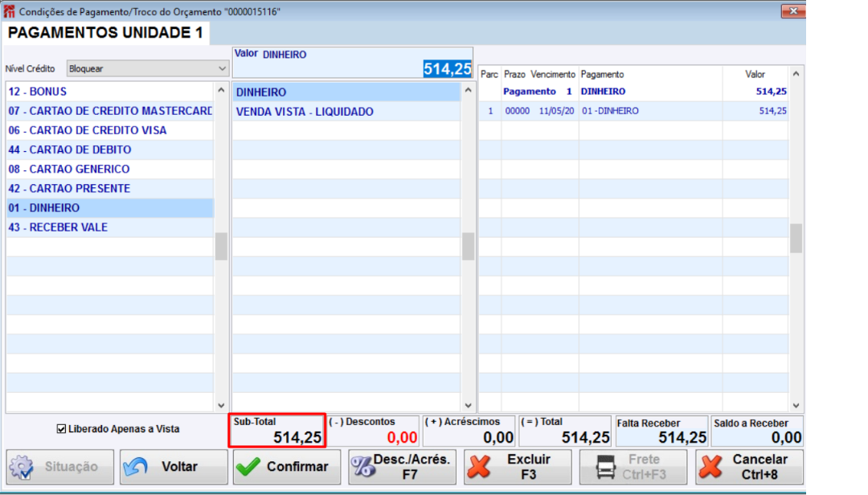This screenshot has width=868, height=495.
Task: Click the Vencimento column header
Action: pyautogui.click(x=553, y=74)
